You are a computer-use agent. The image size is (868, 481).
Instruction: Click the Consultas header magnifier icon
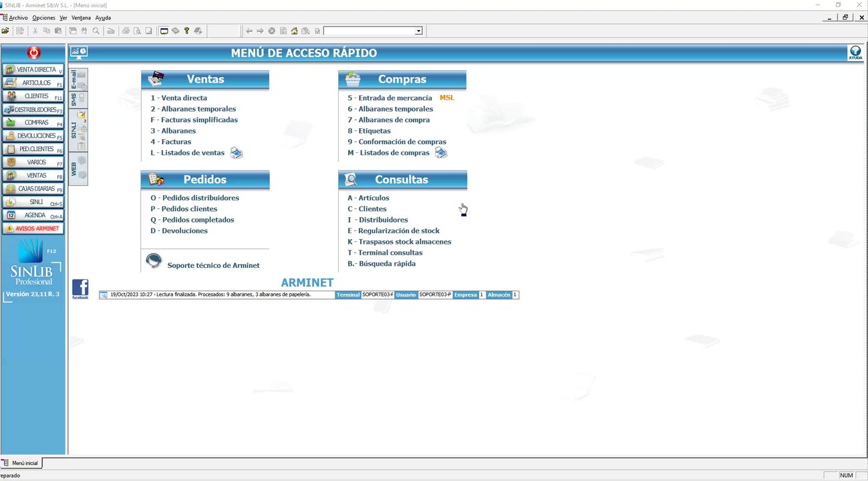coord(351,179)
